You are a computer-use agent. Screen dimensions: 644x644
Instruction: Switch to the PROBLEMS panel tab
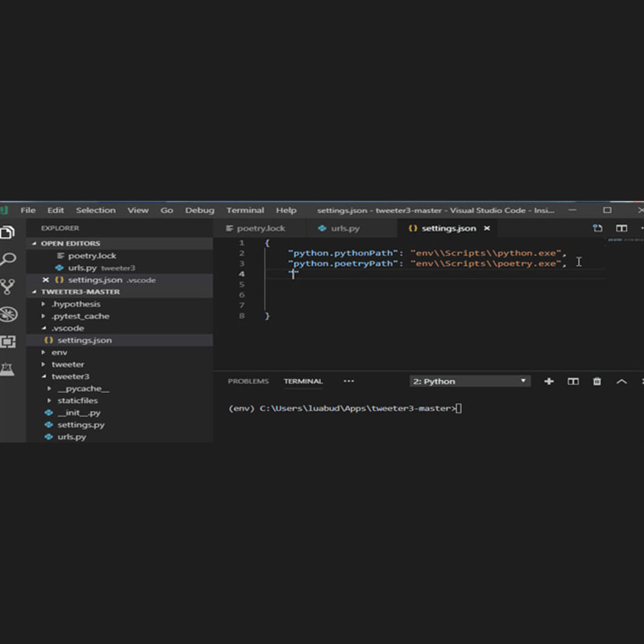coord(248,381)
